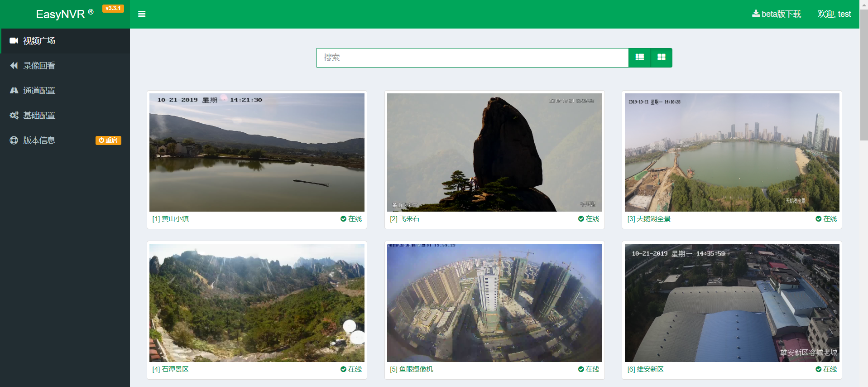Click the lifebuoy icon beside 版本信息
This screenshot has width=868, height=387.
point(14,140)
